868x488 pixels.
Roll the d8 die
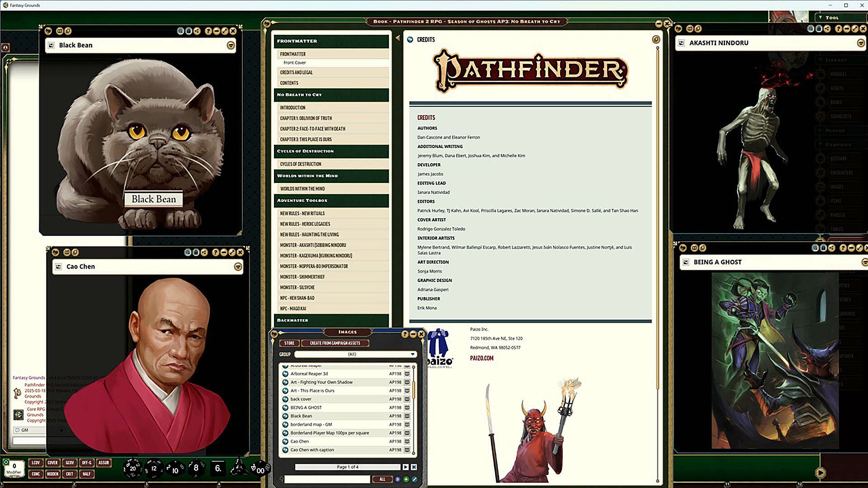click(x=196, y=468)
